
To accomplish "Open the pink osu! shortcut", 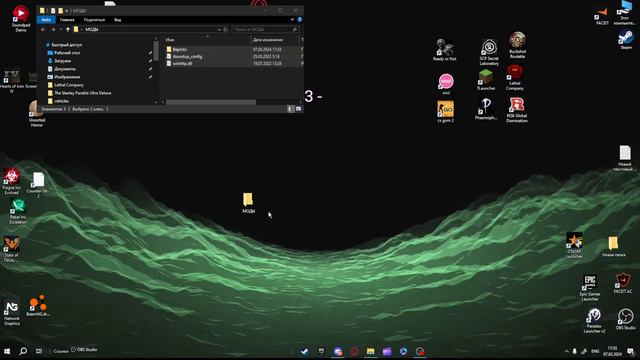I will (x=446, y=84).
